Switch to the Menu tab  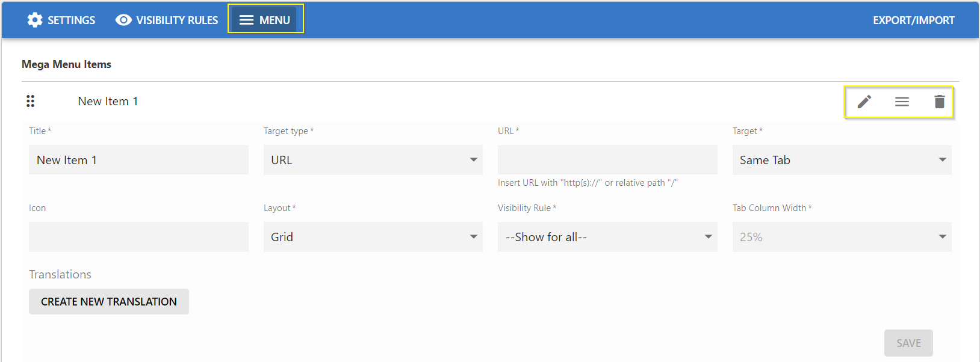[x=265, y=20]
